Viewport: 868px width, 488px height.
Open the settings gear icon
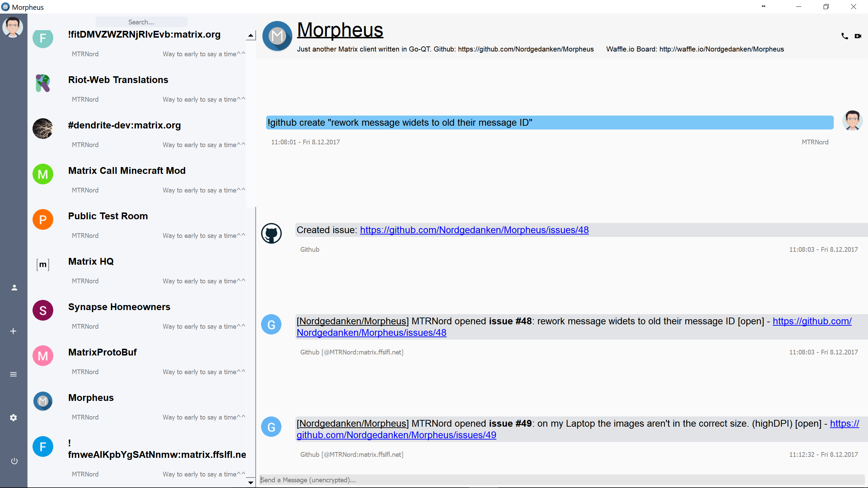[13, 418]
